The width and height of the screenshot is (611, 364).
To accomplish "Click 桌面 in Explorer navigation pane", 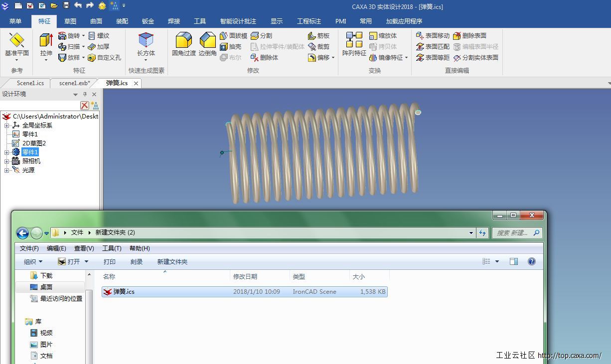I will 46,287.
